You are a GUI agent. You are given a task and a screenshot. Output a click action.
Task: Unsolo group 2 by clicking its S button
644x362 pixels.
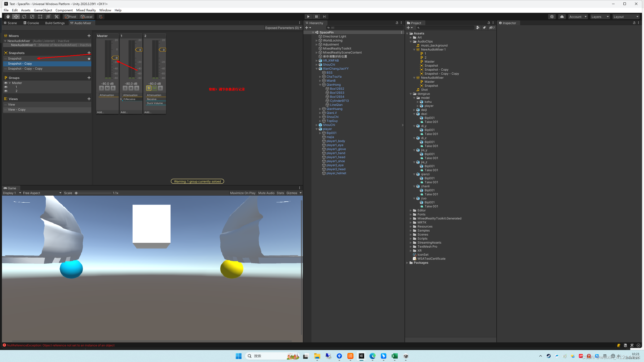(x=149, y=88)
